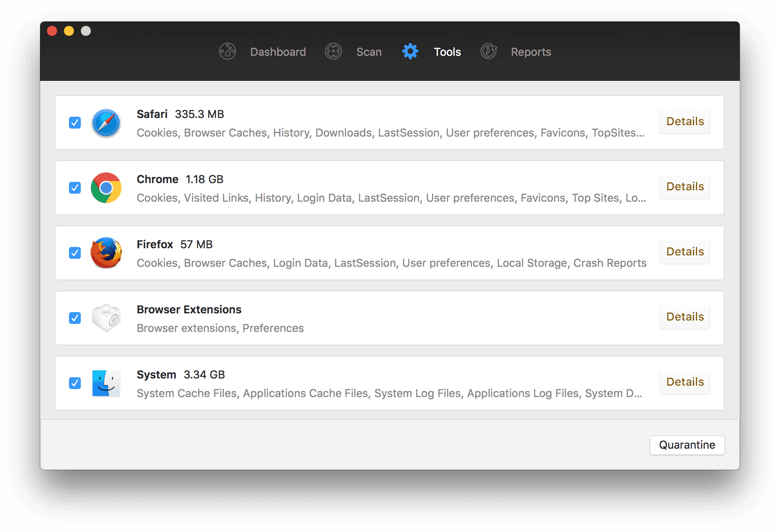Toggle the System checkbox
Viewport: 780px width, 532px height.
pyautogui.click(x=75, y=383)
